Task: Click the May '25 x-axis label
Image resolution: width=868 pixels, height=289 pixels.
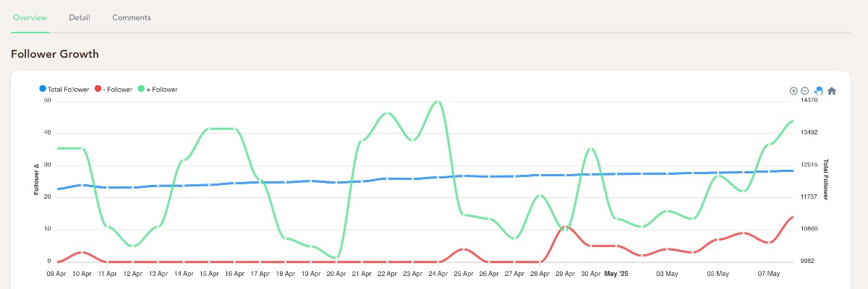Action: (x=616, y=274)
